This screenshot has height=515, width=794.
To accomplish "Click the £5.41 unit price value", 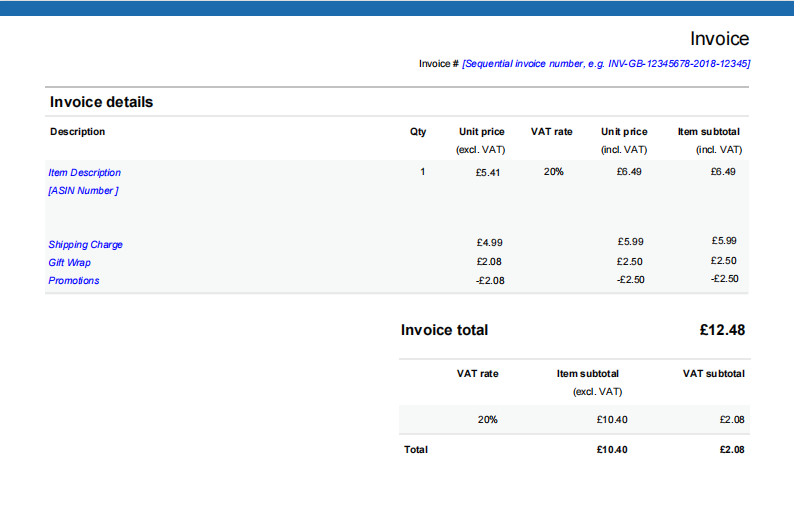I will coord(488,173).
